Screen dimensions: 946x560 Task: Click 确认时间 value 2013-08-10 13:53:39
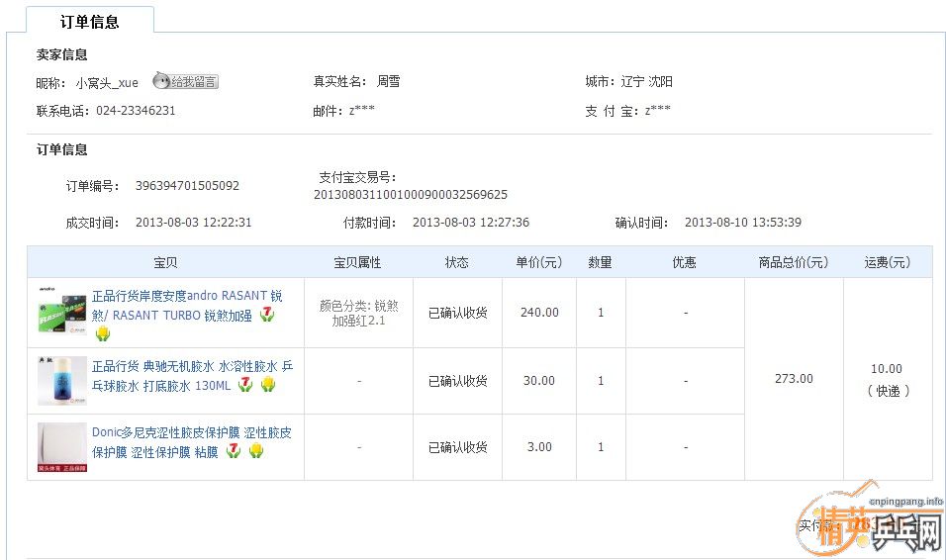[743, 222]
